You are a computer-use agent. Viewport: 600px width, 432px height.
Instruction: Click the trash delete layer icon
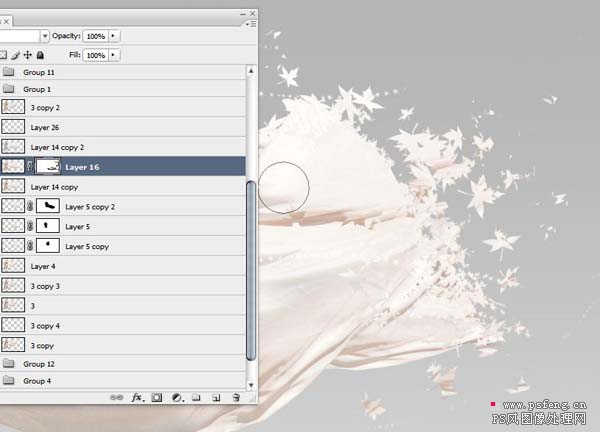pyautogui.click(x=236, y=398)
